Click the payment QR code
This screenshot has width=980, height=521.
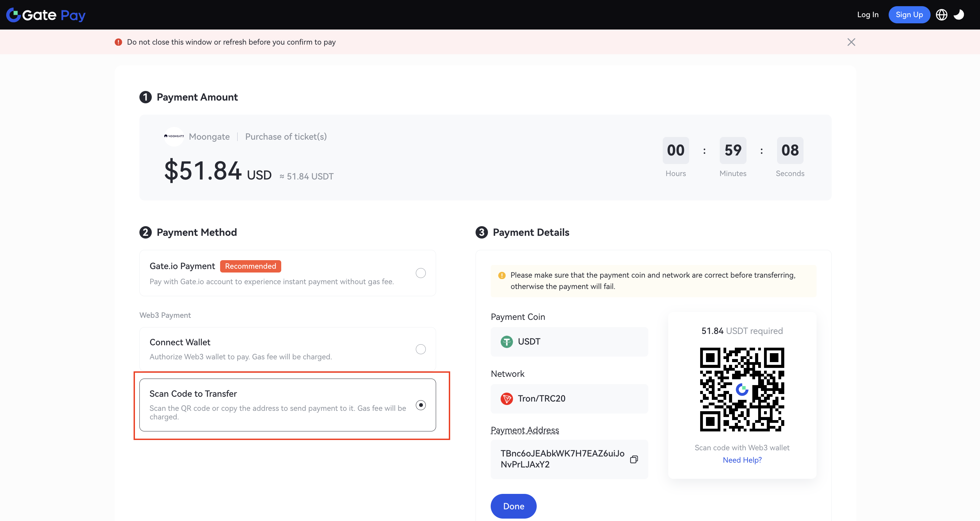(x=742, y=389)
